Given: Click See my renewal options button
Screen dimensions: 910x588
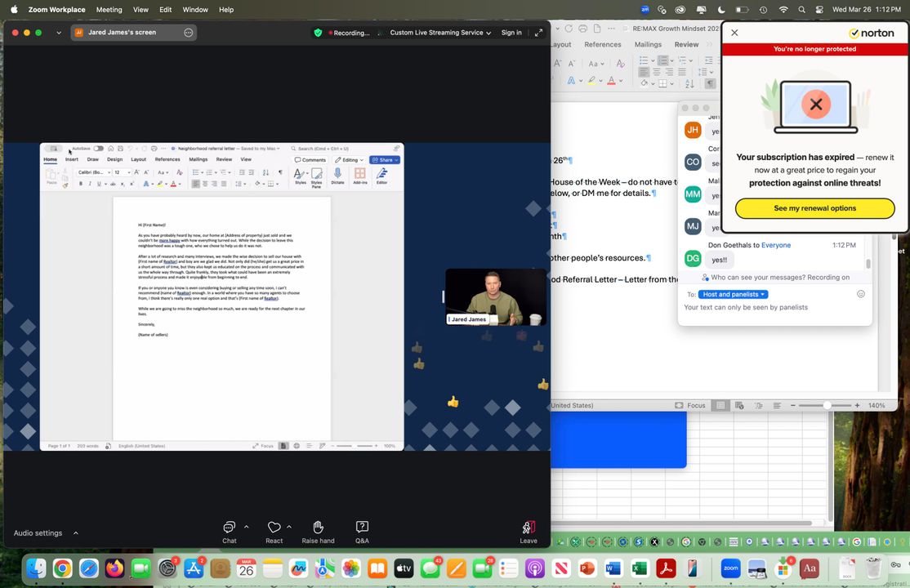Looking at the screenshot, I should [x=814, y=208].
